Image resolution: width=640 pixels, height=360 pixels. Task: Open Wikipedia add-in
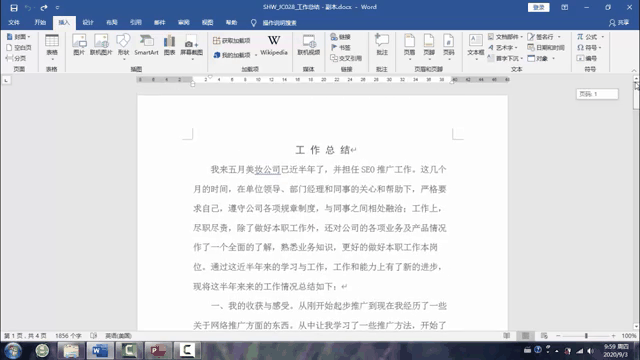(x=274, y=45)
